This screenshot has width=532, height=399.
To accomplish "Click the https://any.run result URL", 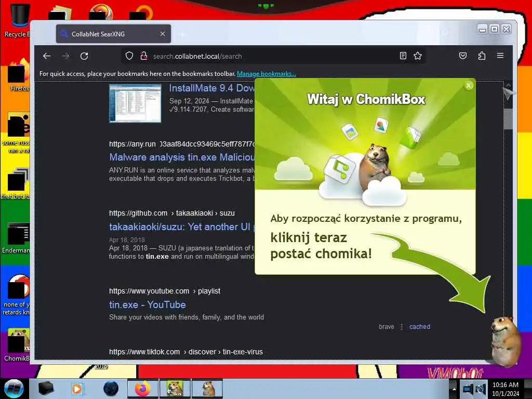I will (x=181, y=144).
